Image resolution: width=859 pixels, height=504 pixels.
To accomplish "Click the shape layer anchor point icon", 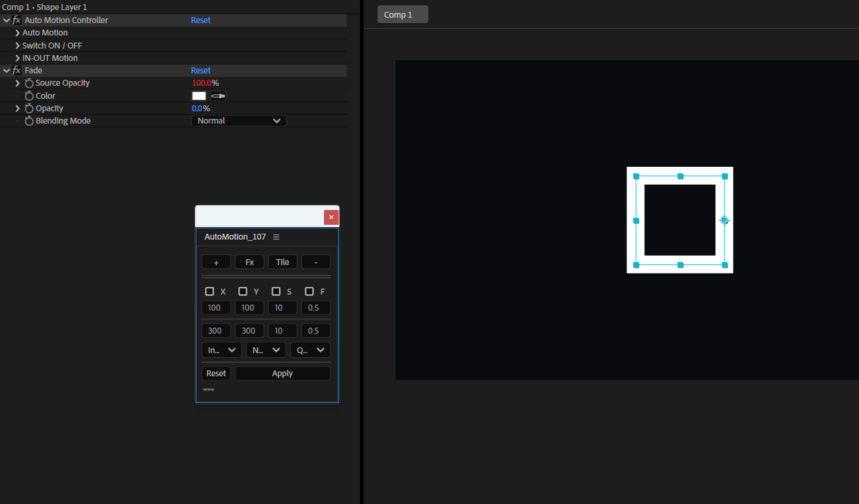I will (724, 220).
